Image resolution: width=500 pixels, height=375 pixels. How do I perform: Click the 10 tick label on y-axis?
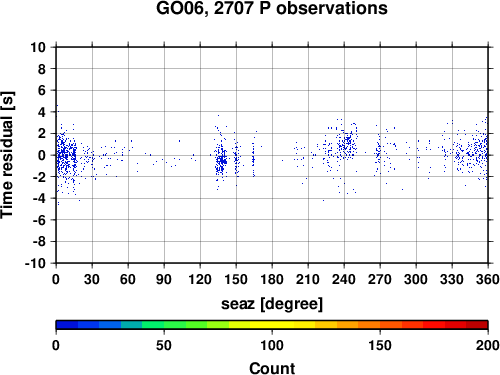pos(38,47)
